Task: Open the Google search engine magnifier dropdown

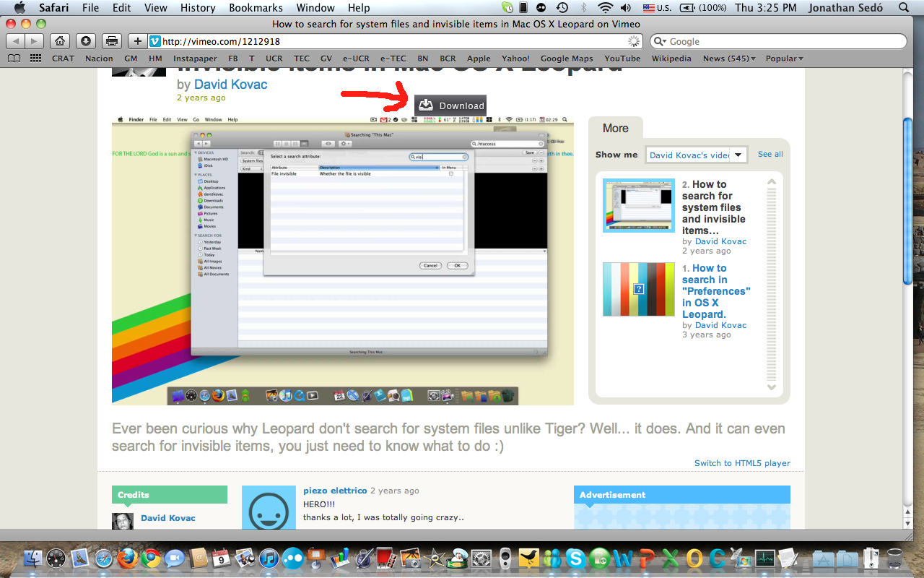Action: click(x=660, y=41)
